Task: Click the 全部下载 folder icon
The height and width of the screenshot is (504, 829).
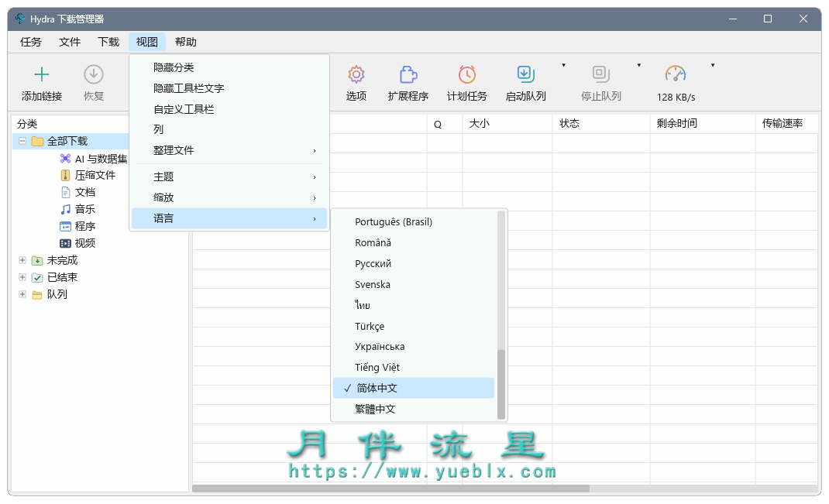Action: [37, 141]
